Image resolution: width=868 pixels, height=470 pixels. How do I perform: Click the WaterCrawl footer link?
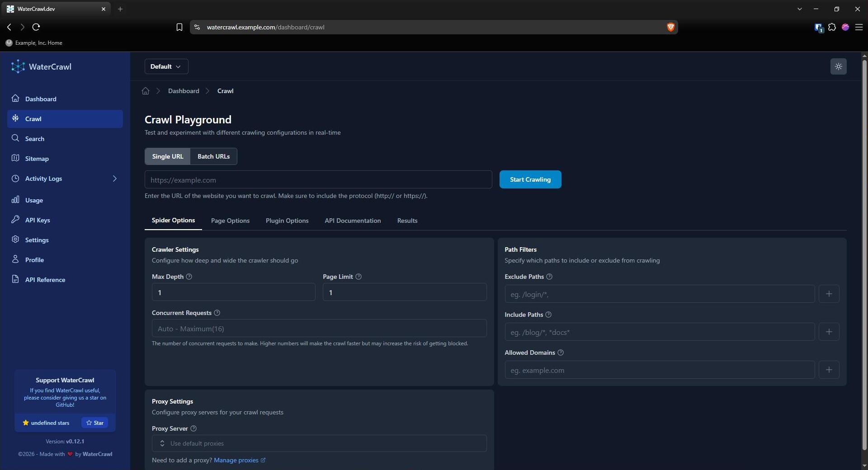pyautogui.click(x=97, y=454)
